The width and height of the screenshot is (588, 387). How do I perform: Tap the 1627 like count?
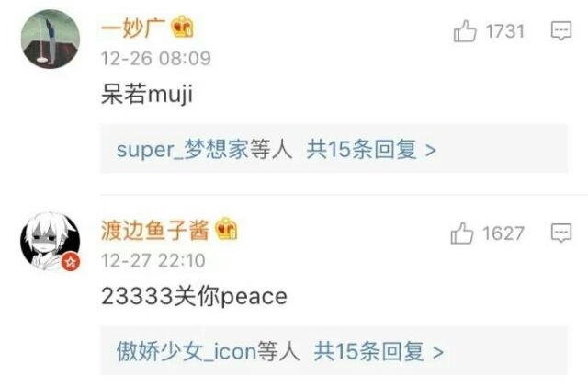point(503,233)
